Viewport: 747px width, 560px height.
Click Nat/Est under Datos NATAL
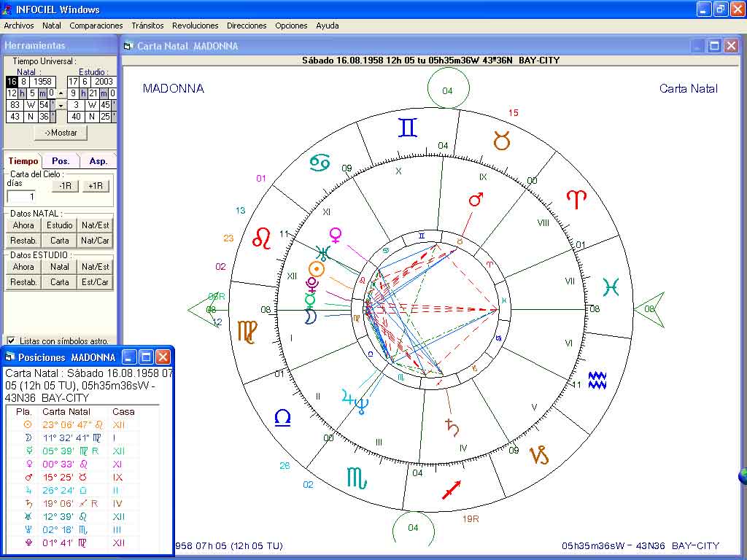click(96, 225)
